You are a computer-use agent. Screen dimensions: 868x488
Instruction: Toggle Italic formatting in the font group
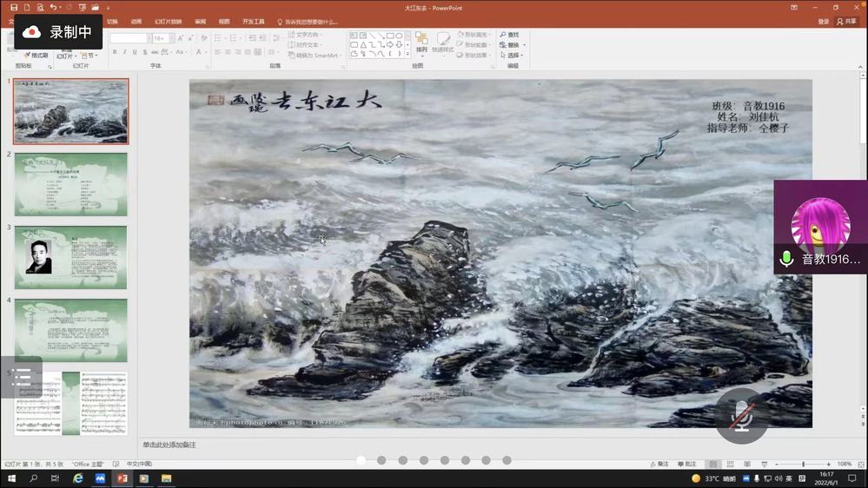coord(124,52)
